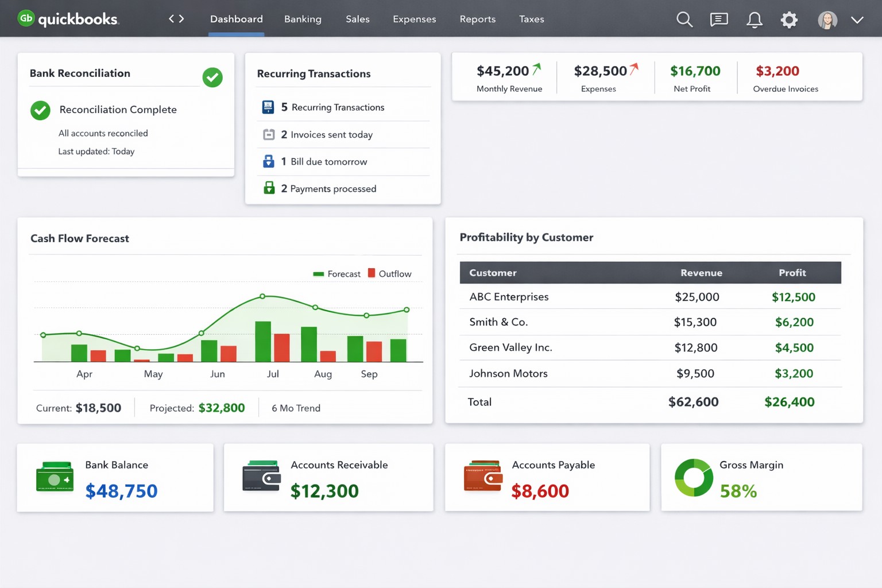Open the 6 Mo Trend selector
This screenshot has width=882, height=588.
point(296,408)
